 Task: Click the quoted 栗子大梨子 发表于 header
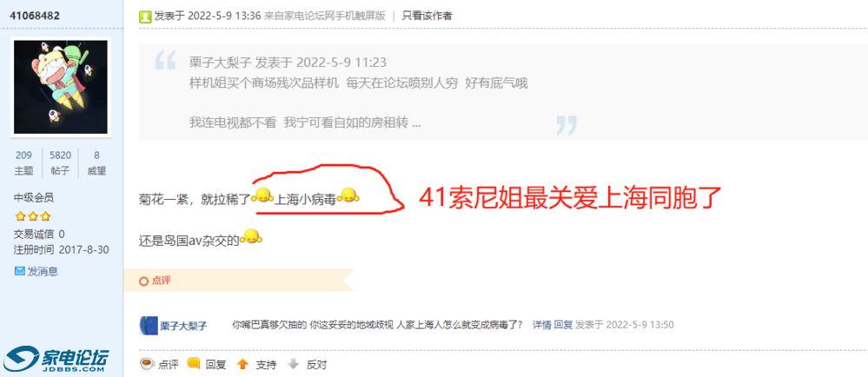288,62
